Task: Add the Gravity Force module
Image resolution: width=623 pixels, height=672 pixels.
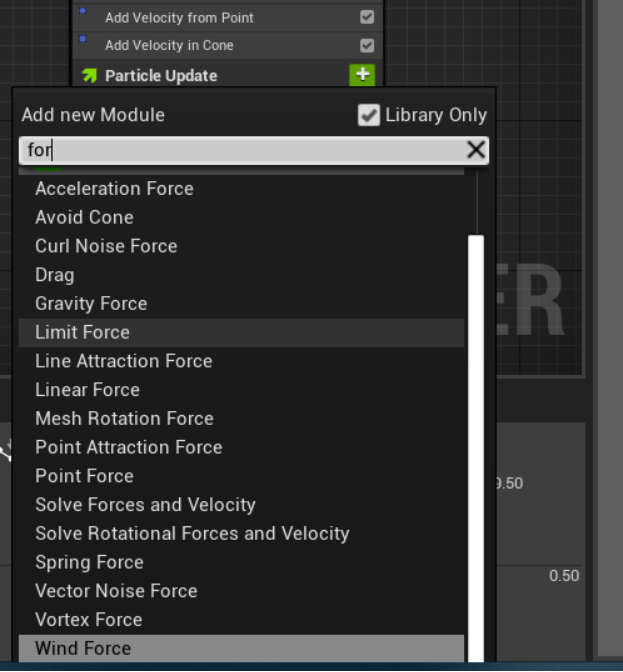Action: 91,303
